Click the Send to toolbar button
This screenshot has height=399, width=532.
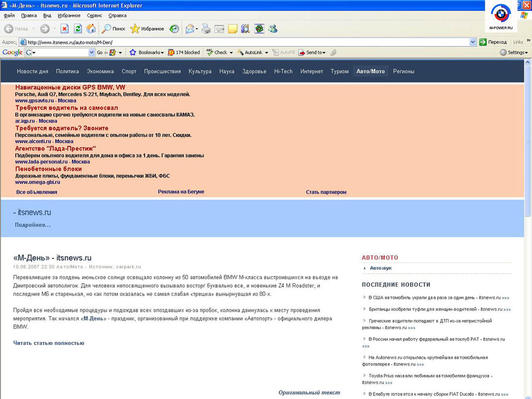tap(310, 52)
